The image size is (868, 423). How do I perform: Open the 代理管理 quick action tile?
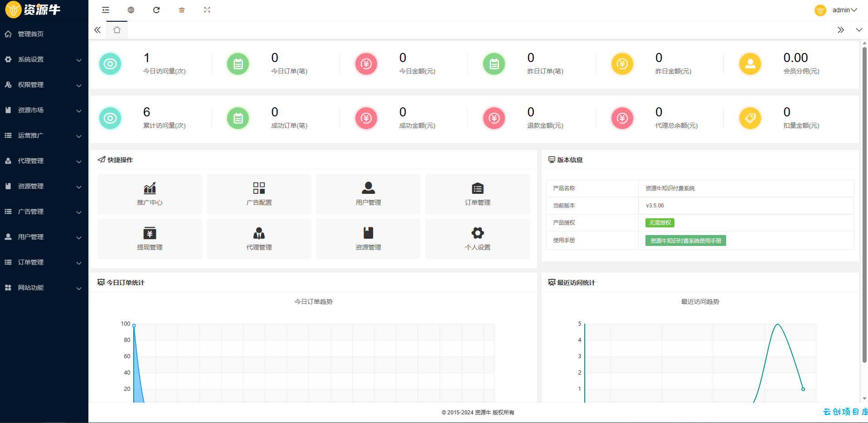(259, 239)
